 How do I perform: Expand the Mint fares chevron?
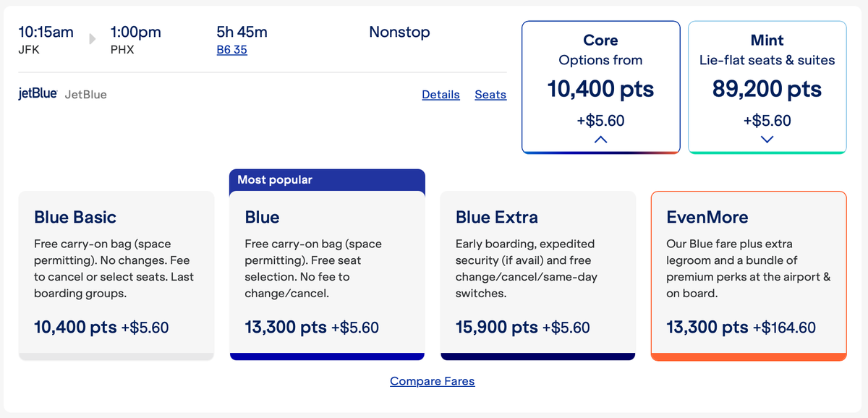click(767, 140)
